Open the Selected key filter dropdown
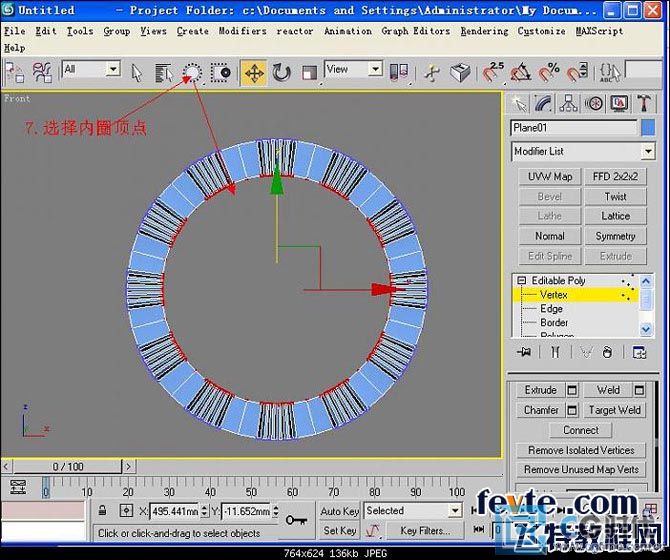Screen dimensions: 670x560 [x=413, y=510]
